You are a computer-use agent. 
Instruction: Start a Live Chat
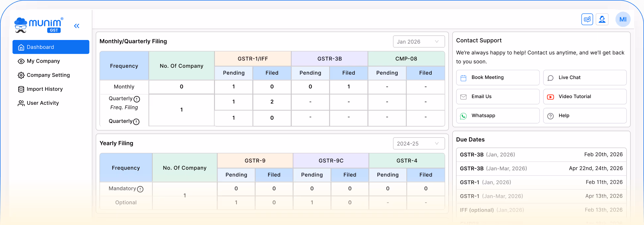coord(585,78)
